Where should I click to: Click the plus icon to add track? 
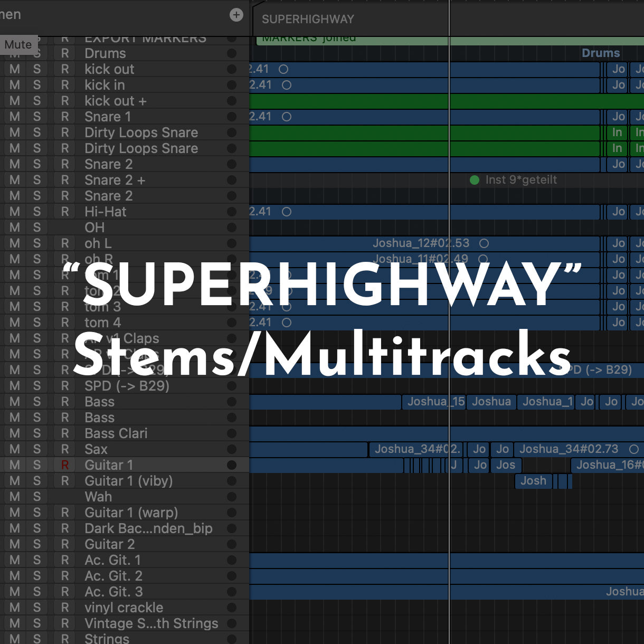236,15
